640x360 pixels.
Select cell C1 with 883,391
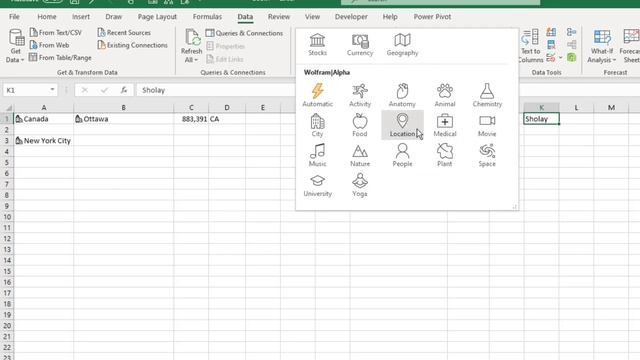191,119
